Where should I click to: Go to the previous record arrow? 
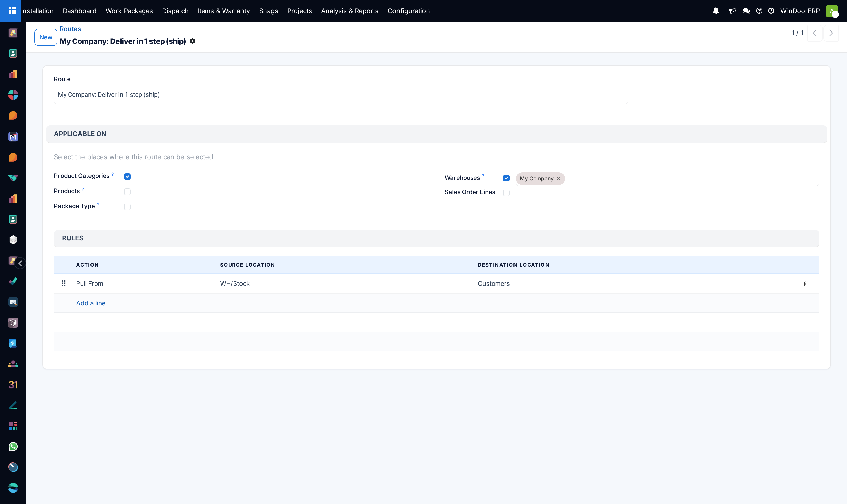(815, 33)
